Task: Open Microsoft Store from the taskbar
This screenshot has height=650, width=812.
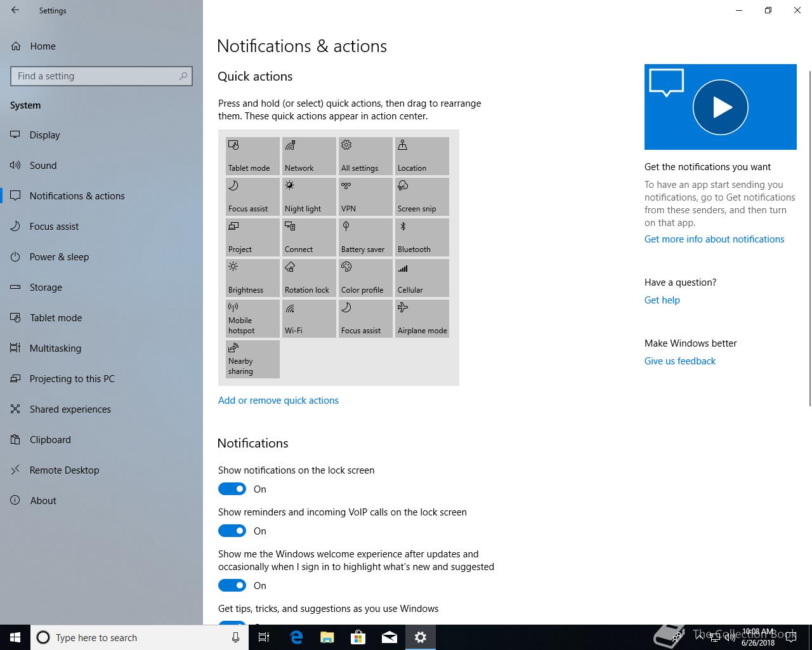Action: coord(358,637)
